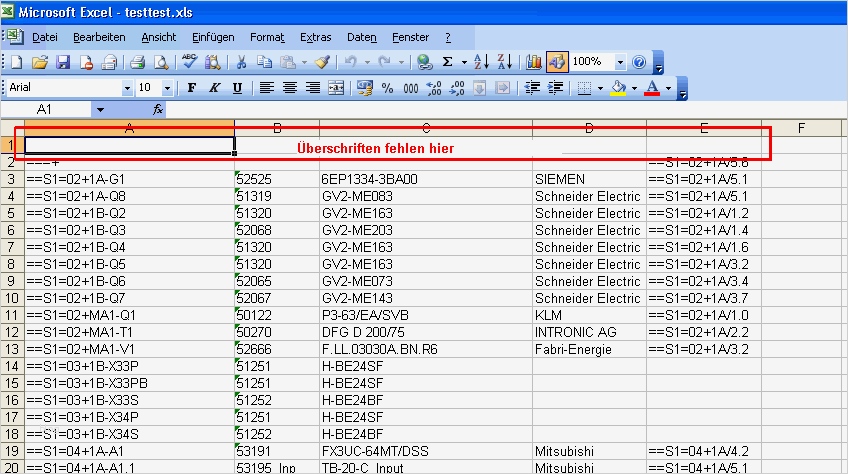Click the Print icon in toolbar
Viewport: 848px width, 474px height.
click(x=137, y=62)
